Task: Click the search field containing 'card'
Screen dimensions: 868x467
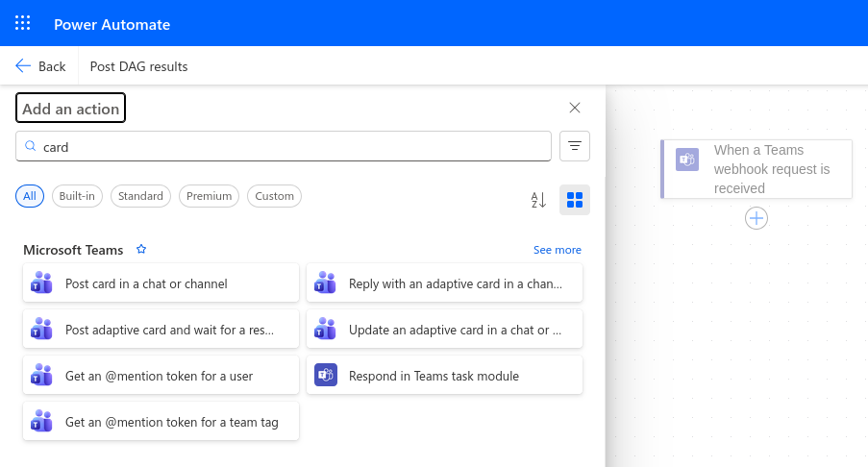Action: pyautogui.click(x=284, y=146)
